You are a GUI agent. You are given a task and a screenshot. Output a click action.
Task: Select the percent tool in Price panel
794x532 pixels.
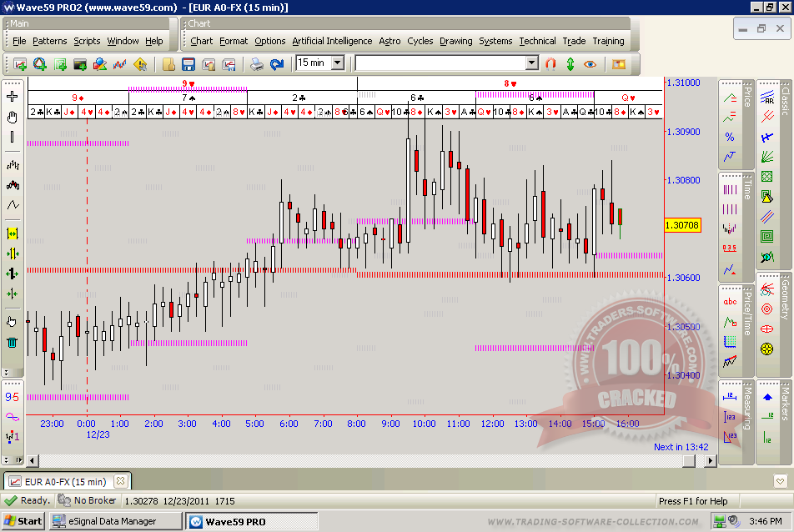[x=730, y=137]
